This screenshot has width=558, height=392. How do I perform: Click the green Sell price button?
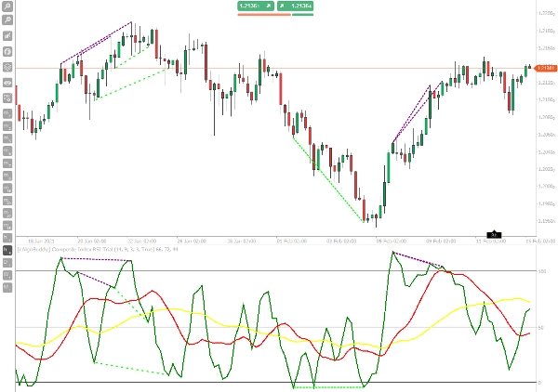256,7
